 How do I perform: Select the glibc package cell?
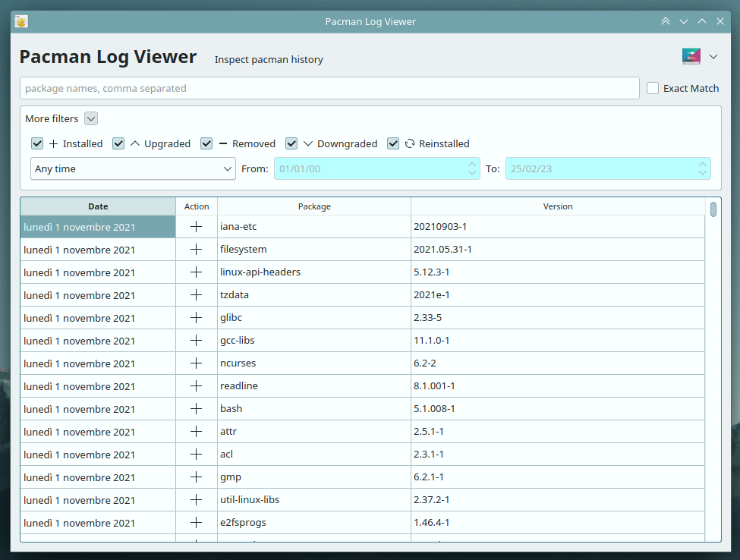click(314, 317)
